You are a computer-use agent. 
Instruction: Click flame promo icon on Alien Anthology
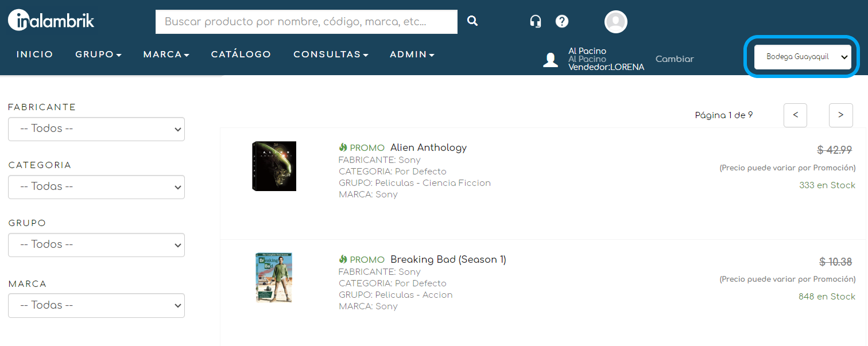click(x=343, y=147)
